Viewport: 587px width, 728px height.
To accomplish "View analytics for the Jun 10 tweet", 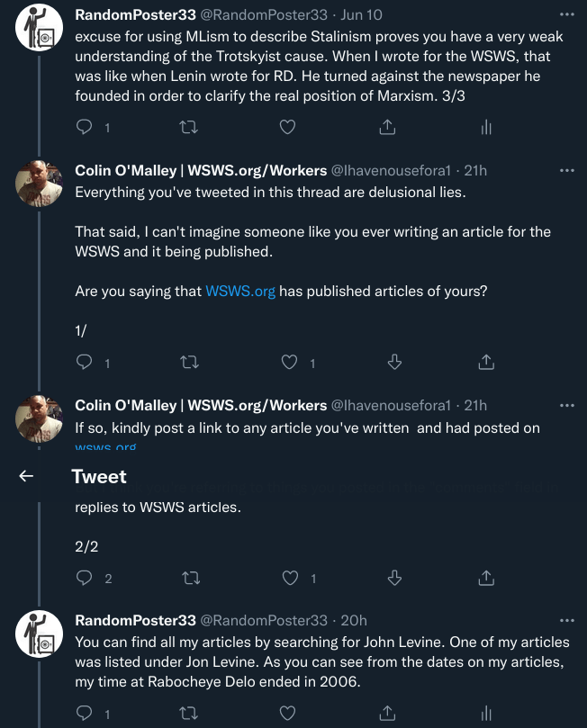I will (486, 128).
